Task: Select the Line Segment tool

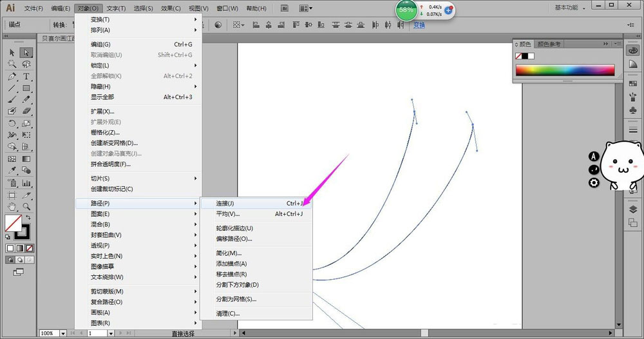Action: click(12, 88)
